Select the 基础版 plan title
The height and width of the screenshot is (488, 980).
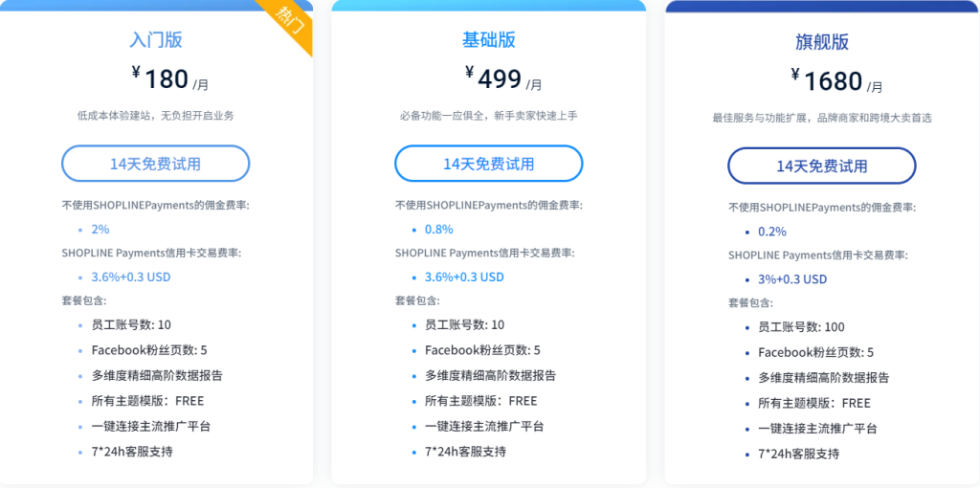(x=488, y=40)
